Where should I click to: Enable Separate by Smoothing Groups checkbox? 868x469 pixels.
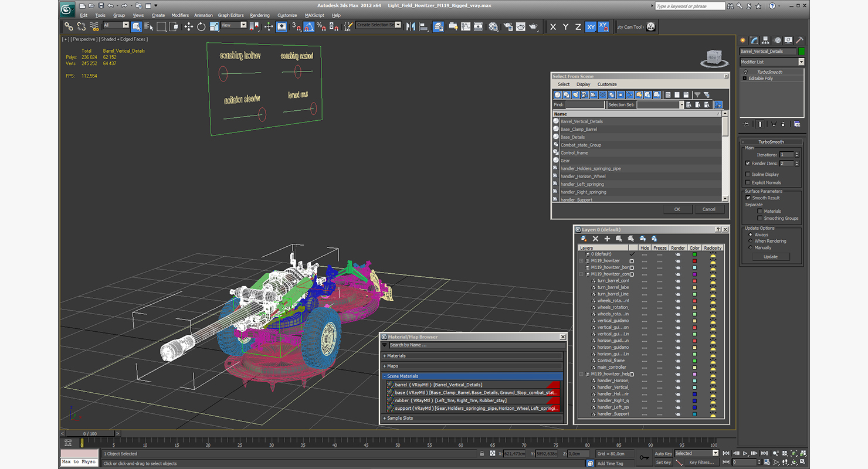(x=760, y=218)
